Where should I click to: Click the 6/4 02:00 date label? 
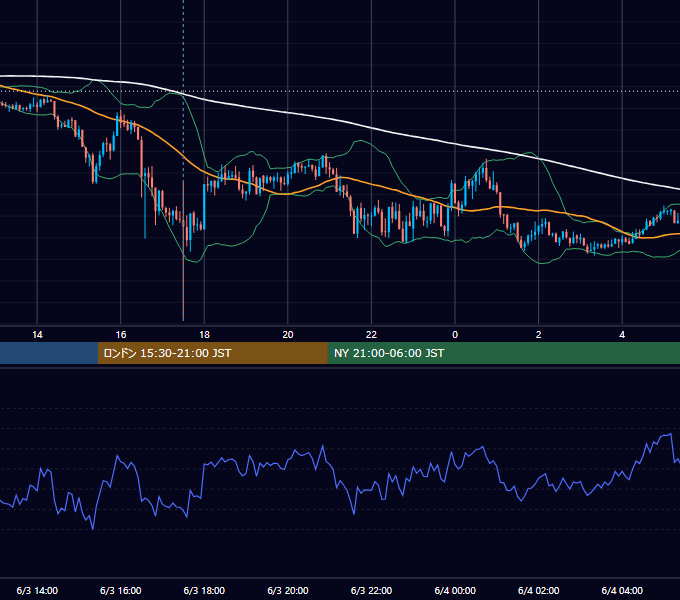pos(539,590)
